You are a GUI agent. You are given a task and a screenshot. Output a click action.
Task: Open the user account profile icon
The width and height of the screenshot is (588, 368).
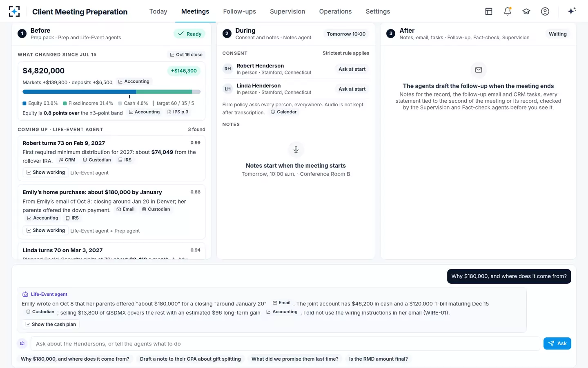545,11
